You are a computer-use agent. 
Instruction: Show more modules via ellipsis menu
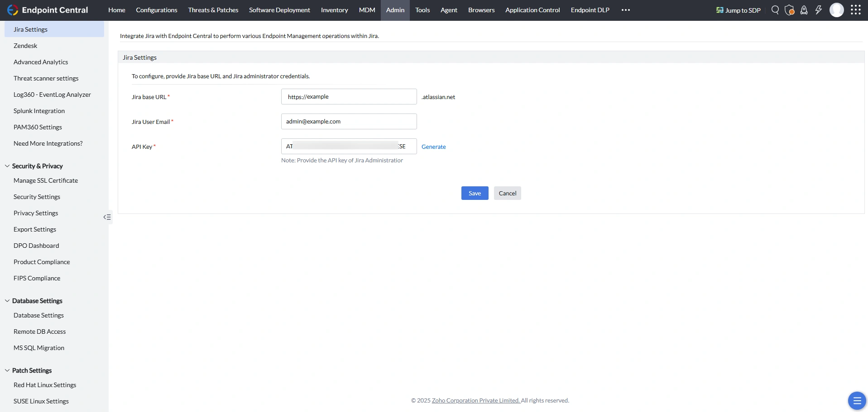click(626, 10)
